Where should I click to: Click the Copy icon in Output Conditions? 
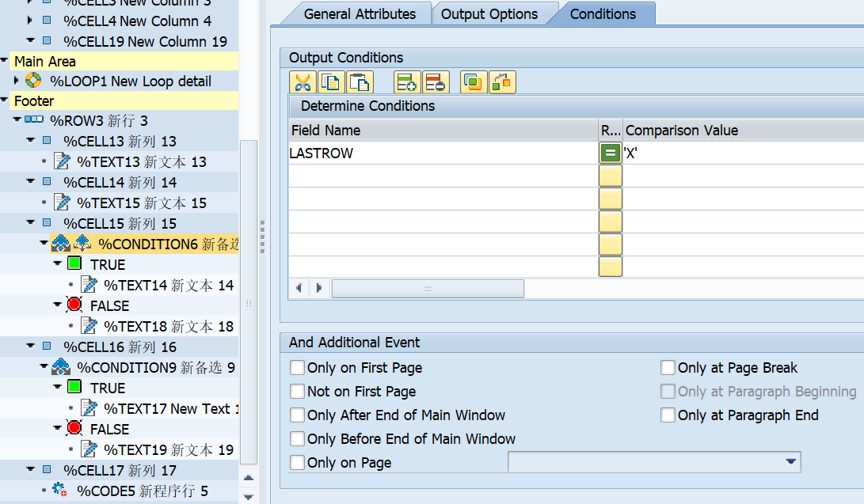331,81
